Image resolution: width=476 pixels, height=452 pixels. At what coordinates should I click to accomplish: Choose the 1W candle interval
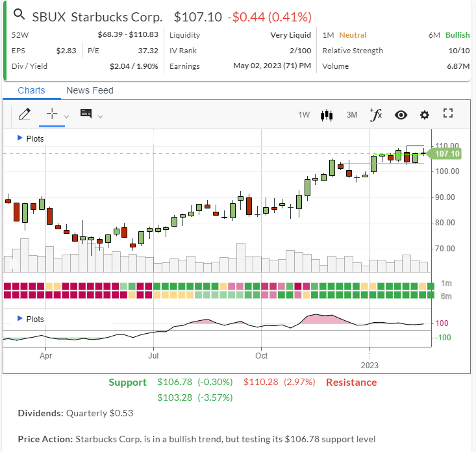pyautogui.click(x=304, y=115)
